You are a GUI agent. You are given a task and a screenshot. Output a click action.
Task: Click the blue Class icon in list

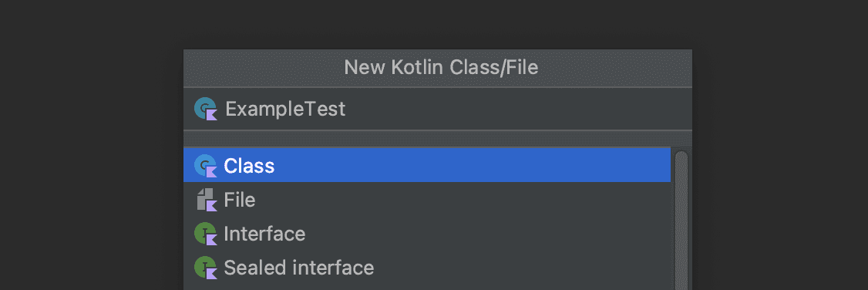tap(205, 166)
